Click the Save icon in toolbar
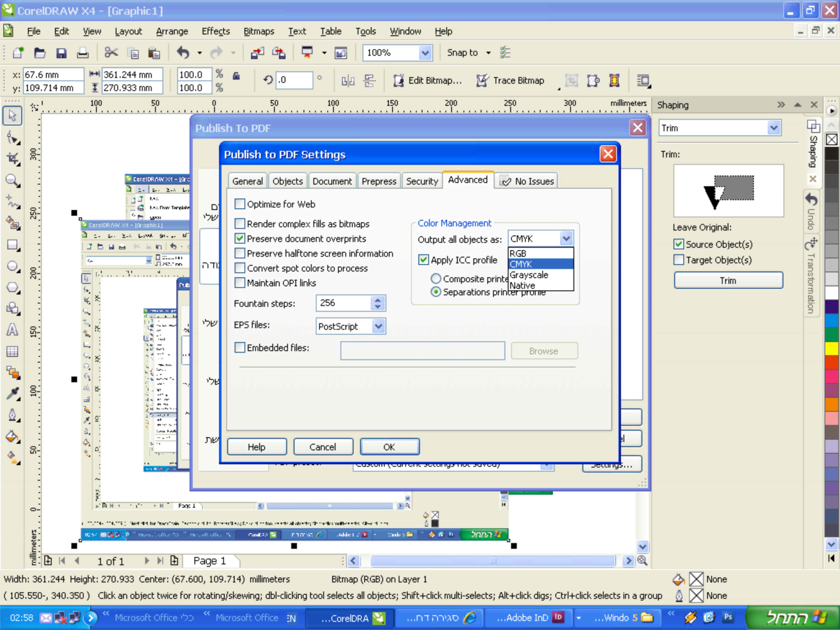The image size is (840, 630). [x=61, y=53]
